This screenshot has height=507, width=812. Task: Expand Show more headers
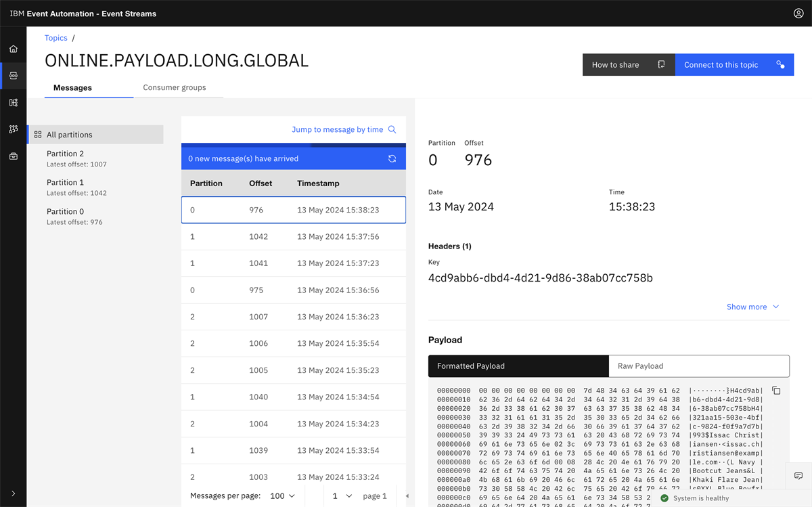click(752, 307)
